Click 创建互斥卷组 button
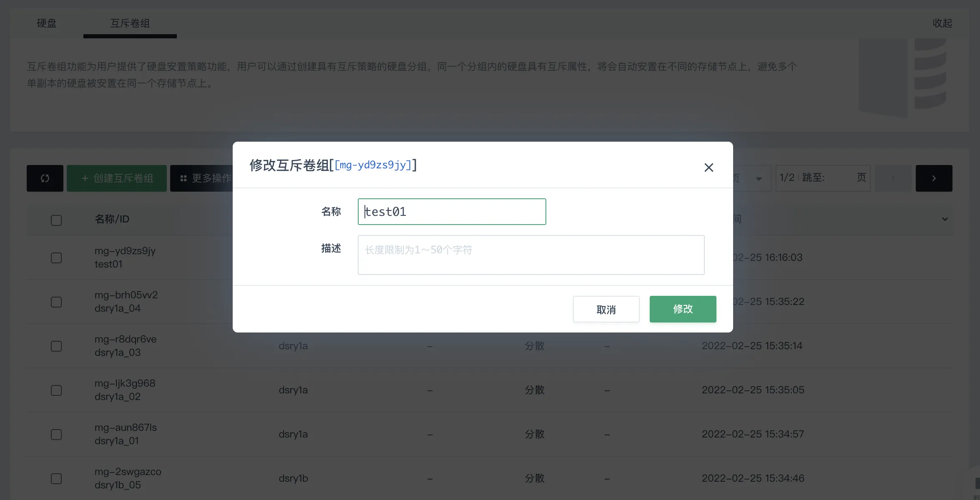The image size is (980, 500). (x=117, y=178)
